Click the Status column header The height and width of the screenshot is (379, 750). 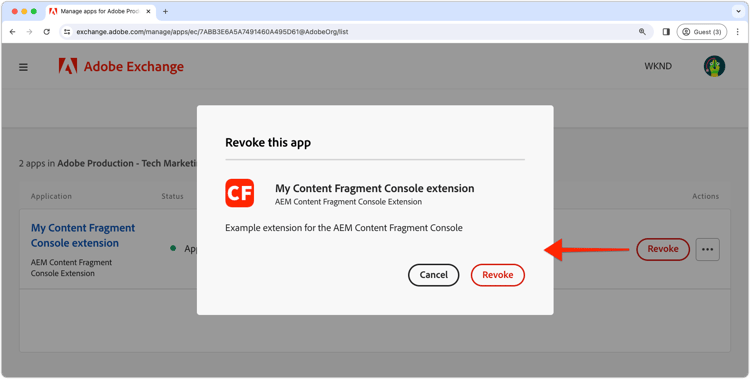[172, 196]
